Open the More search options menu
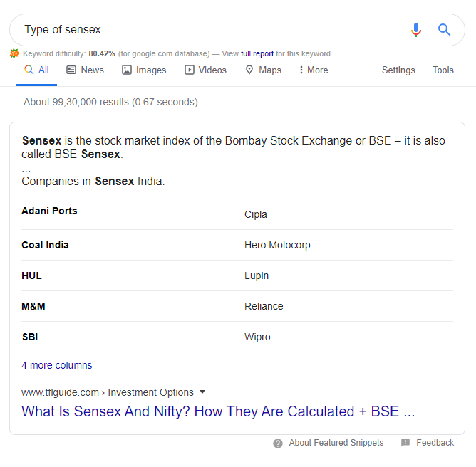 pyautogui.click(x=314, y=70)
